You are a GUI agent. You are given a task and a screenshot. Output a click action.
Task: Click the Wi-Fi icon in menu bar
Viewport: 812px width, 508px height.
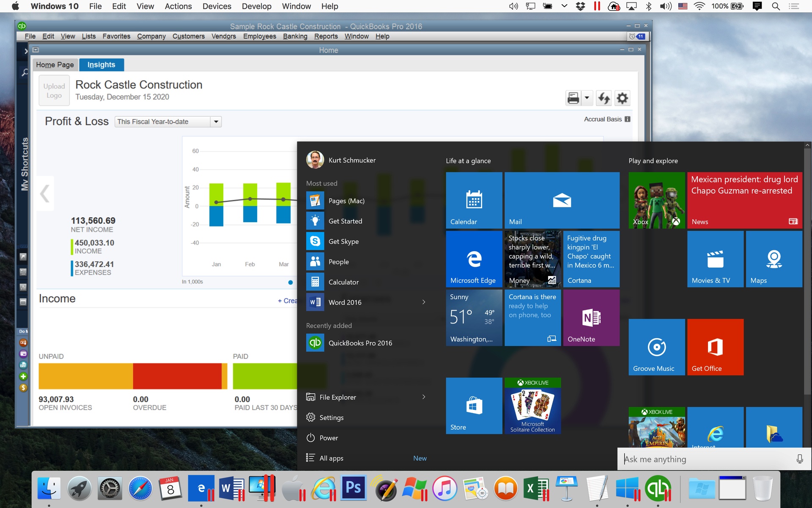[x=700, y=6]
